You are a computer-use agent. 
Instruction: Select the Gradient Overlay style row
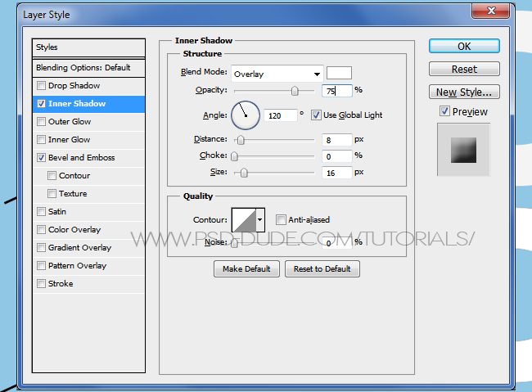click(89, 247)
